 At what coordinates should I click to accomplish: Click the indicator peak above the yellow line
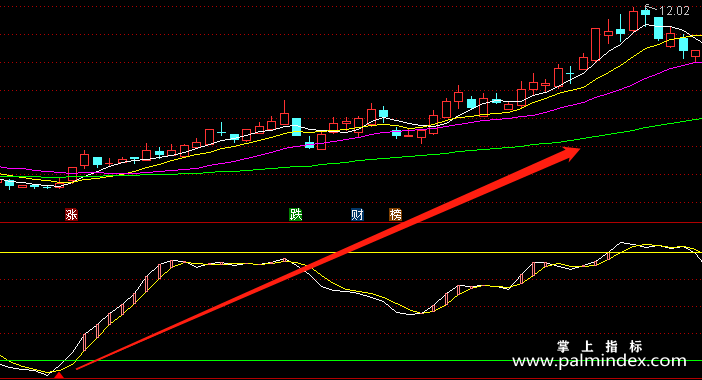(622, 243)
